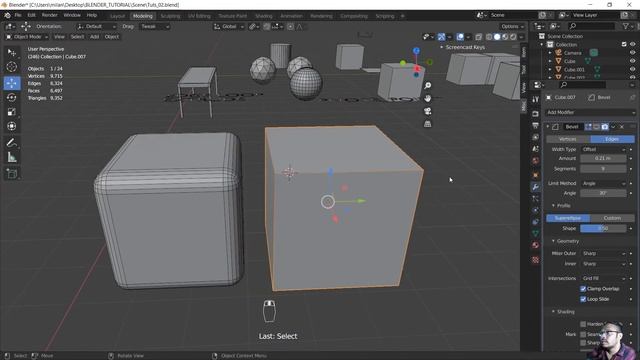
Task: Toggle Bevel modifier edit mode display
Action: (x=588, y=127)
